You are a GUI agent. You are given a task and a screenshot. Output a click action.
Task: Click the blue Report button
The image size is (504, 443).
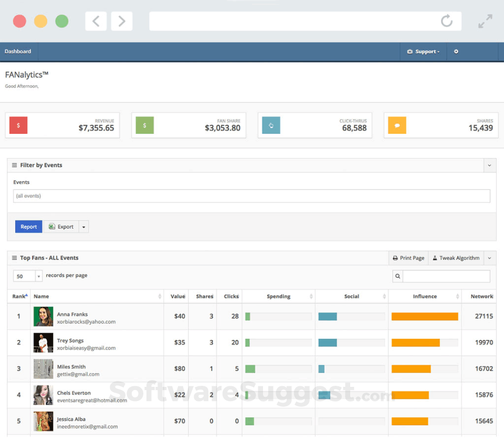point(29,227)
